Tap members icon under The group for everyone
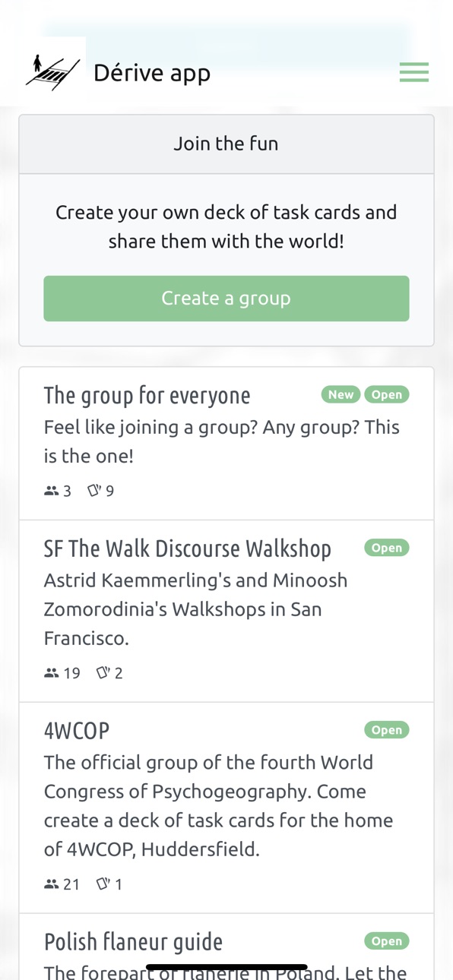The width and height of the screenshot is (453, 980). pyautogui.click(x=52, y=491)
